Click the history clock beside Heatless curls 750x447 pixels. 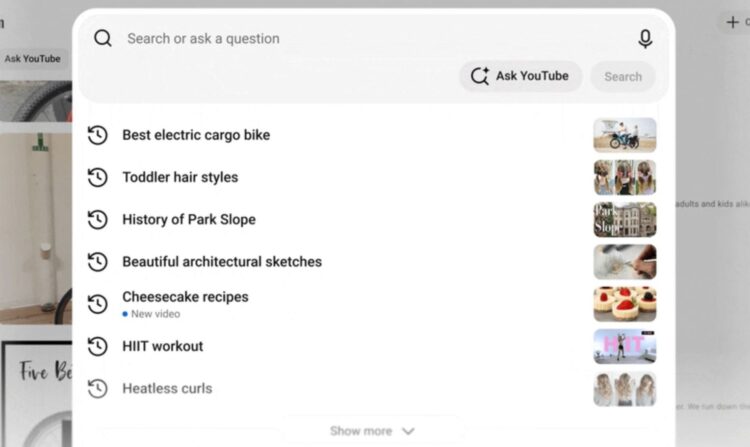(98, 389)
